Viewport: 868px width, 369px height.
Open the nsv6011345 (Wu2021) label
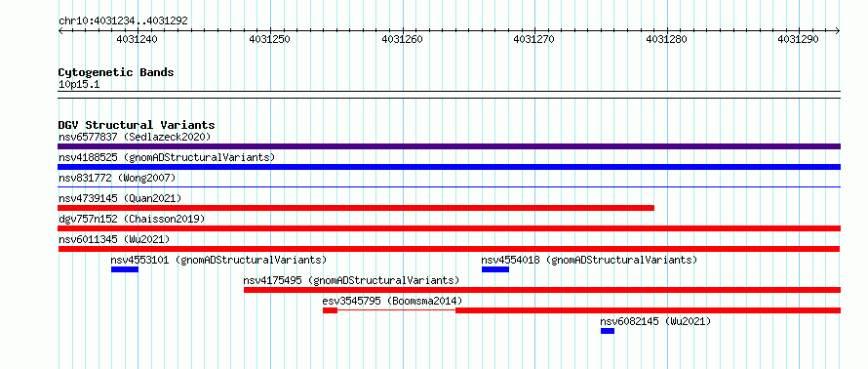(114, 239)
